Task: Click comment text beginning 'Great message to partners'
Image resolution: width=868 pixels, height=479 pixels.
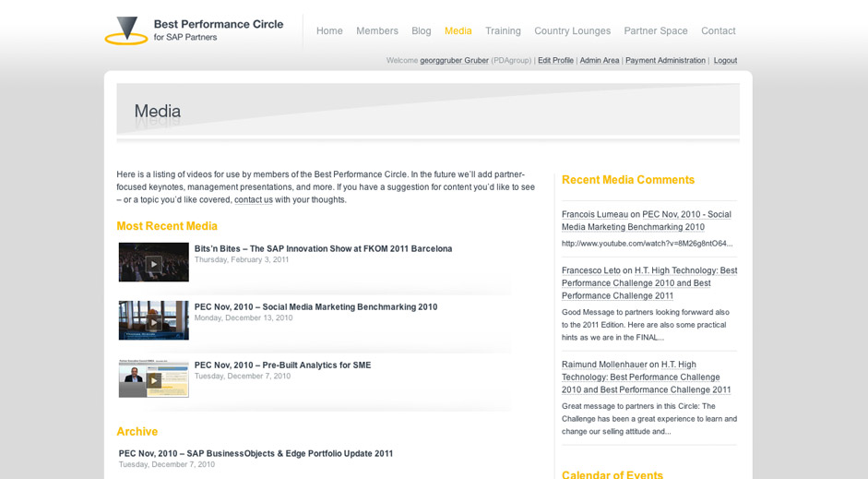Action: point(648,419)
